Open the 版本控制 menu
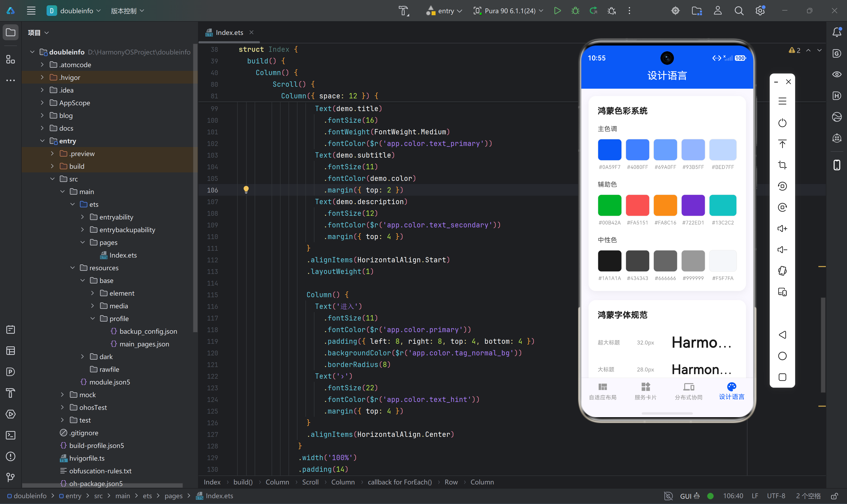 click(x=128, y=11)
